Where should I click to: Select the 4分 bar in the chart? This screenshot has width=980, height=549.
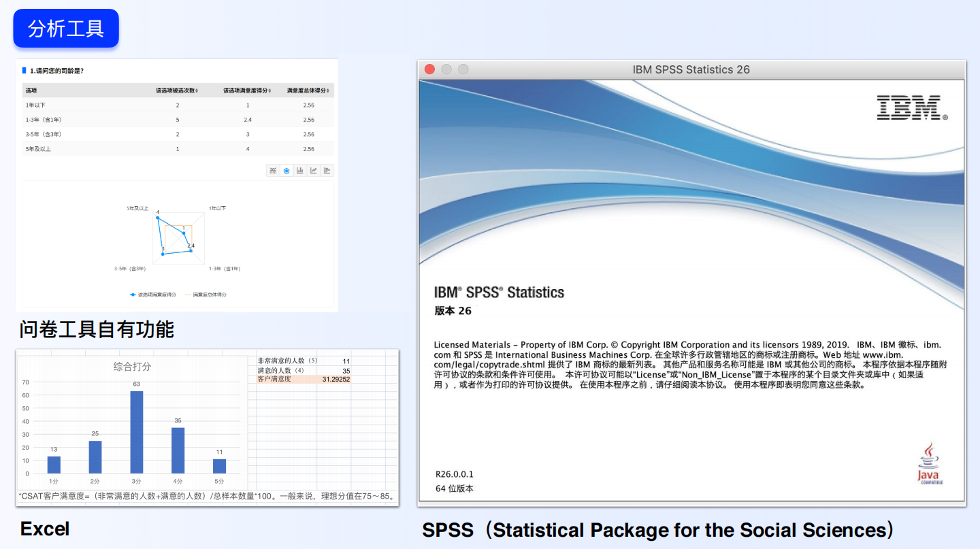click(178, 450)
